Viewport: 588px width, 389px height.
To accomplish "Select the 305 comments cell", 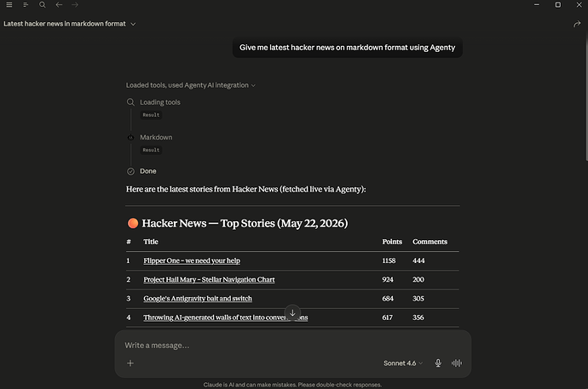I will [418, 299].
